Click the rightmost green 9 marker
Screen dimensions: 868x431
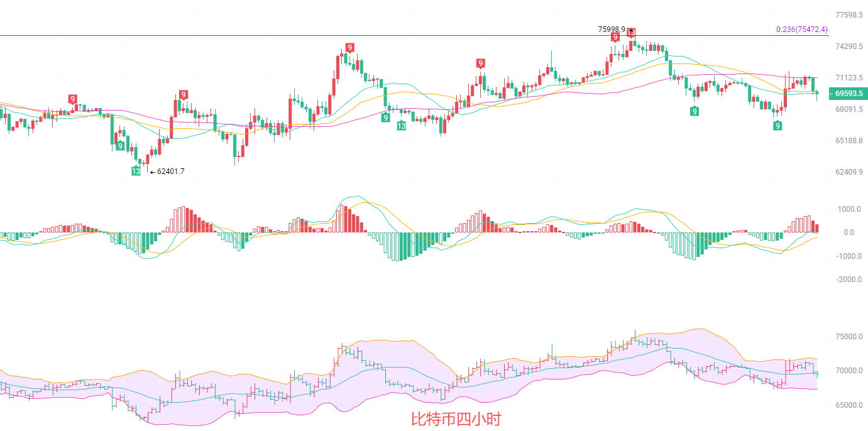pos(777,126)
